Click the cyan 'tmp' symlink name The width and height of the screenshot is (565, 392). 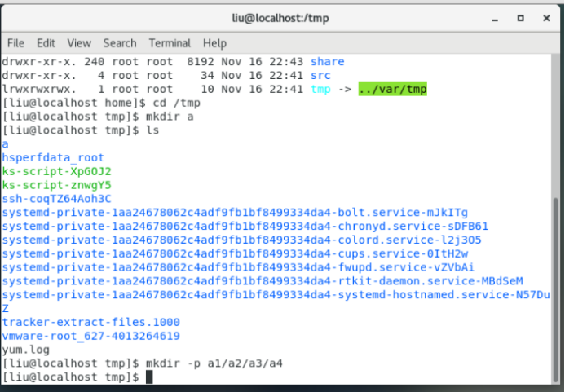320,90
